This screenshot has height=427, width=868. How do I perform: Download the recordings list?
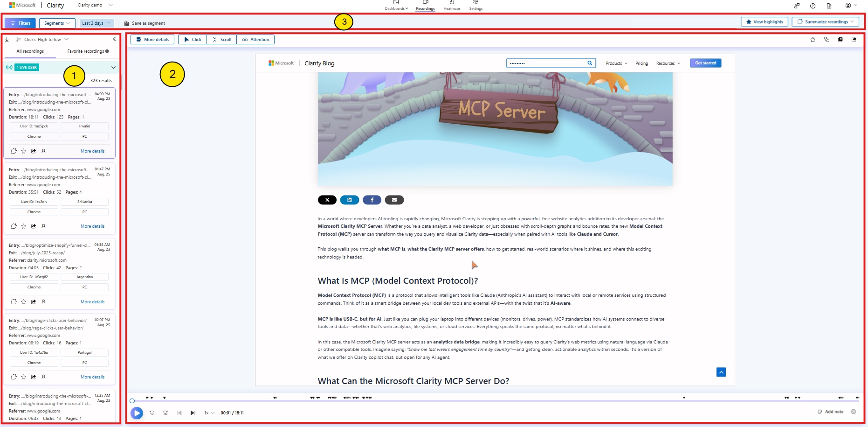(x=7, y=40)
